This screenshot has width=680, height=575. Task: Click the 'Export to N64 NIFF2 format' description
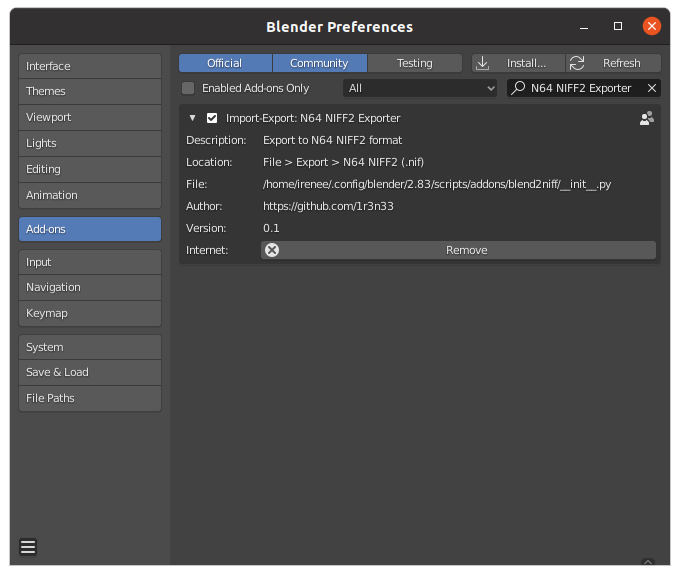coord(332,140)
